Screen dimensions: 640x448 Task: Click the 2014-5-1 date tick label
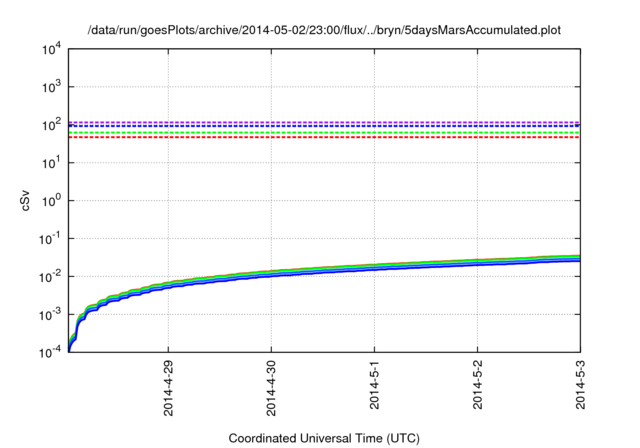tap(374, 385)
